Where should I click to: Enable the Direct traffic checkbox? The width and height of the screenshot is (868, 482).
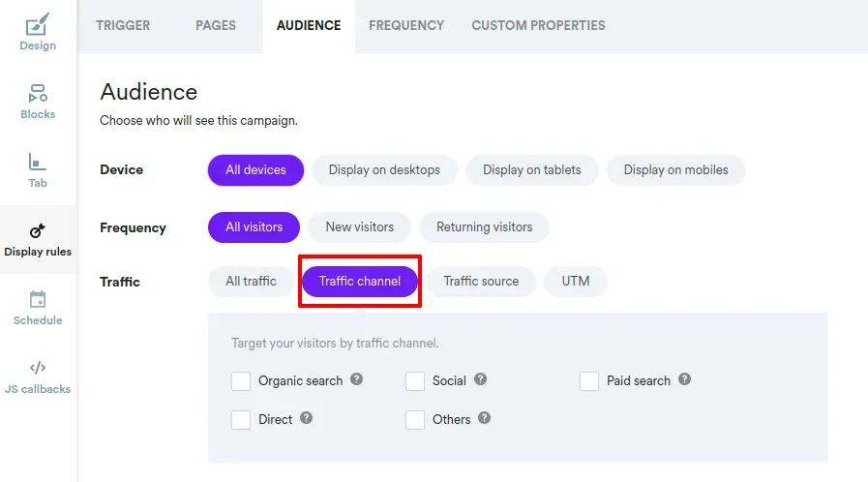pos(241,419)
